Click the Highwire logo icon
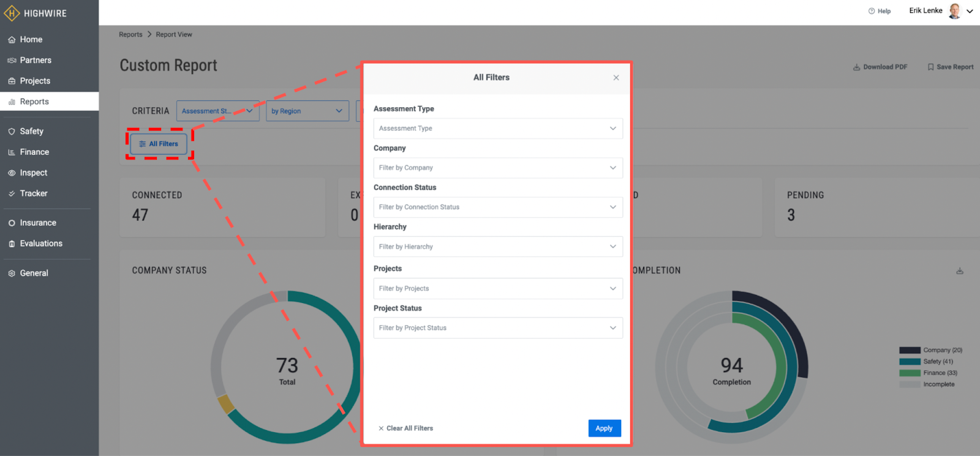 12,13
